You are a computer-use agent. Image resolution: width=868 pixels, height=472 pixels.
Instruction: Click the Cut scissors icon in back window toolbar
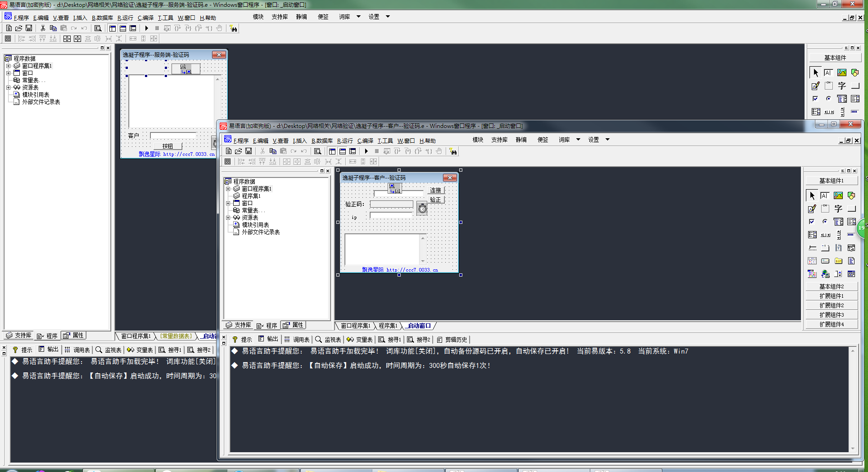pos(43,28)
